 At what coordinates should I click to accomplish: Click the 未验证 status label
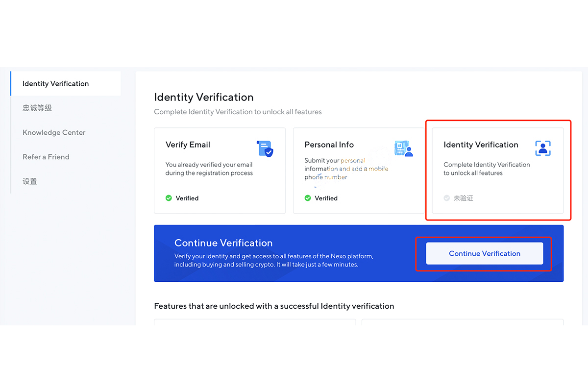[x=464, y=198]
